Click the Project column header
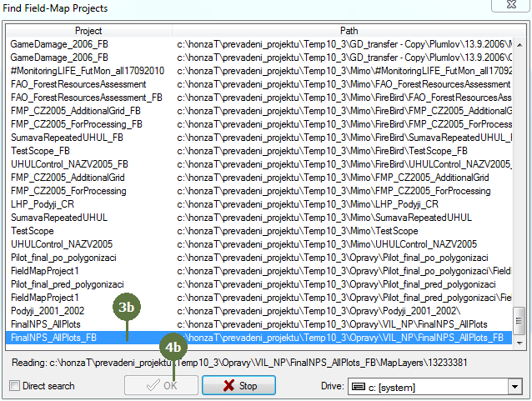This screenshot has width=532, height=401. point(88,31)
